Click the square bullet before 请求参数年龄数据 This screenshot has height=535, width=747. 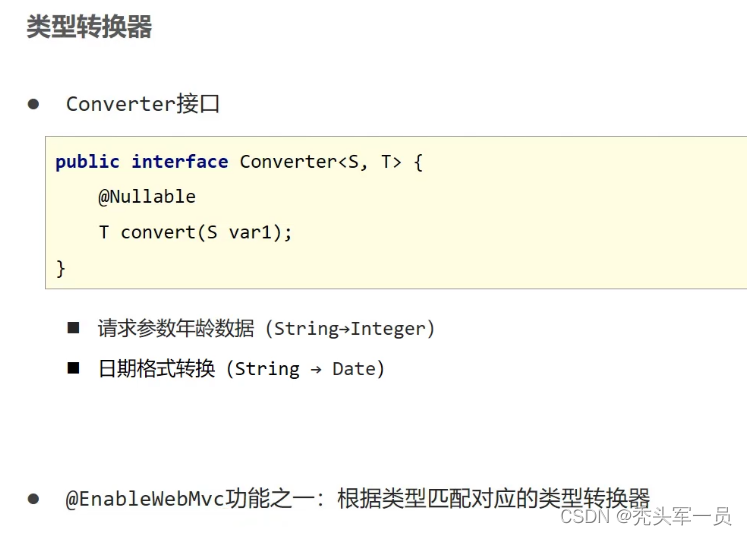(74, 328)
